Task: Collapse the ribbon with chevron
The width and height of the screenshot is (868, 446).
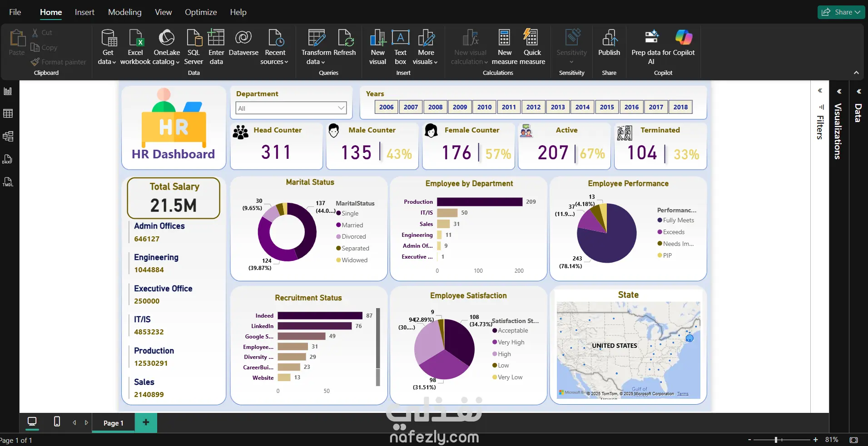Action: coord(856,73)
